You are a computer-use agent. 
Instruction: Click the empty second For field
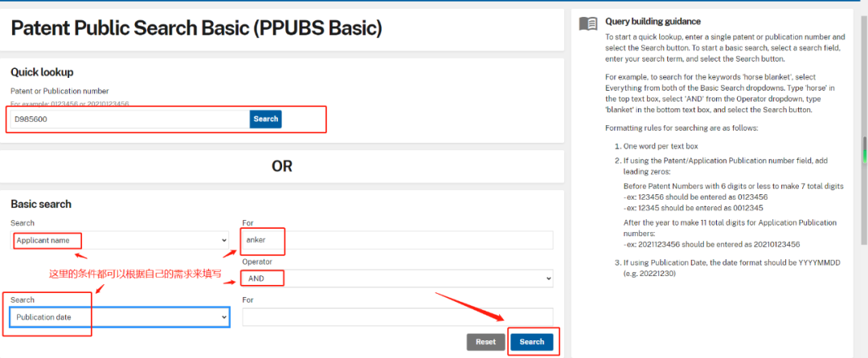tap(398, 317)
